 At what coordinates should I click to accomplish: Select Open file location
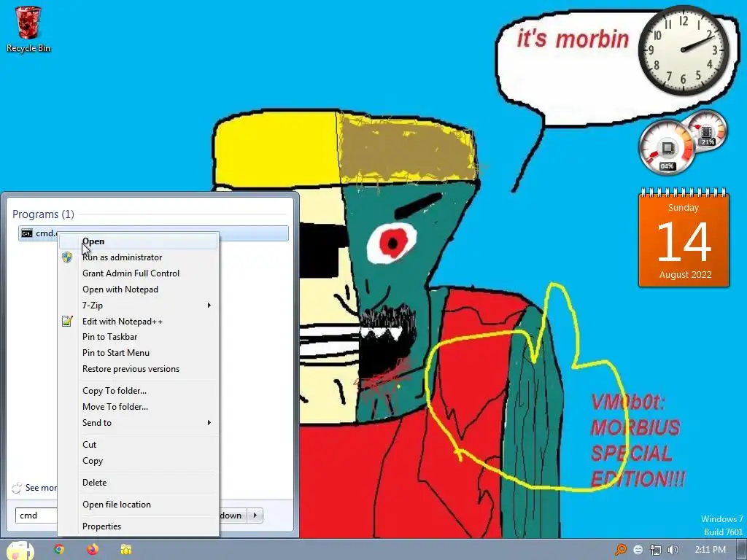click(138, 505)
